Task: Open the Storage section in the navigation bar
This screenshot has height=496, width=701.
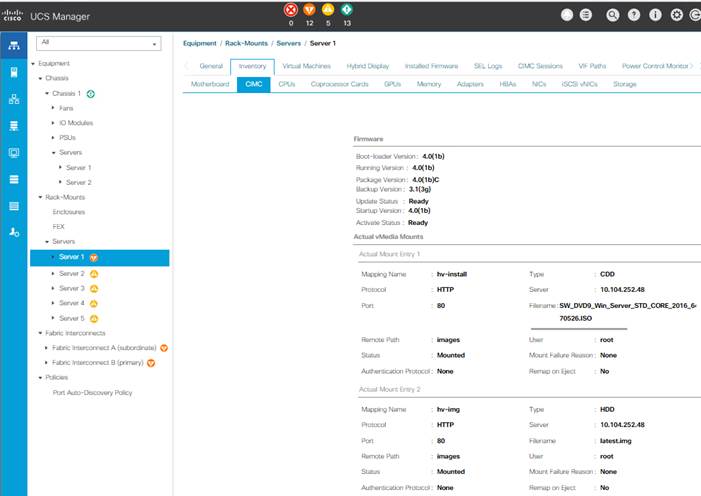Action: point(13,179)
